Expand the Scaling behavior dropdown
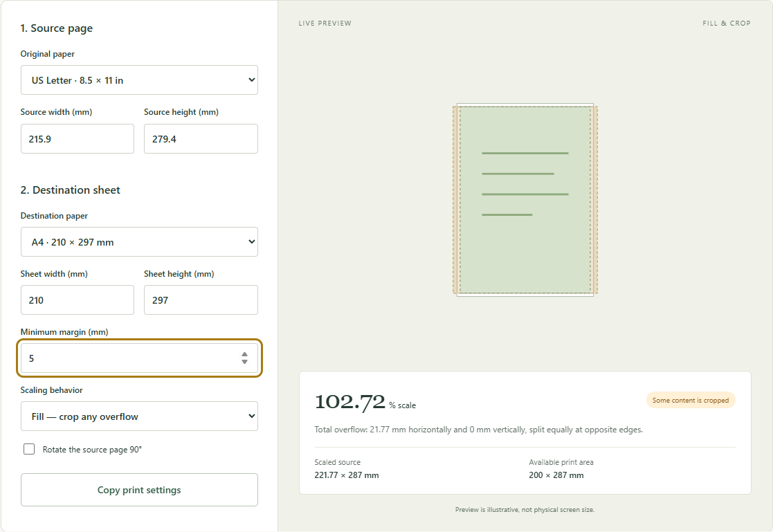The width and height of the screenshot is (773, 532). click(x=139, y=416)
